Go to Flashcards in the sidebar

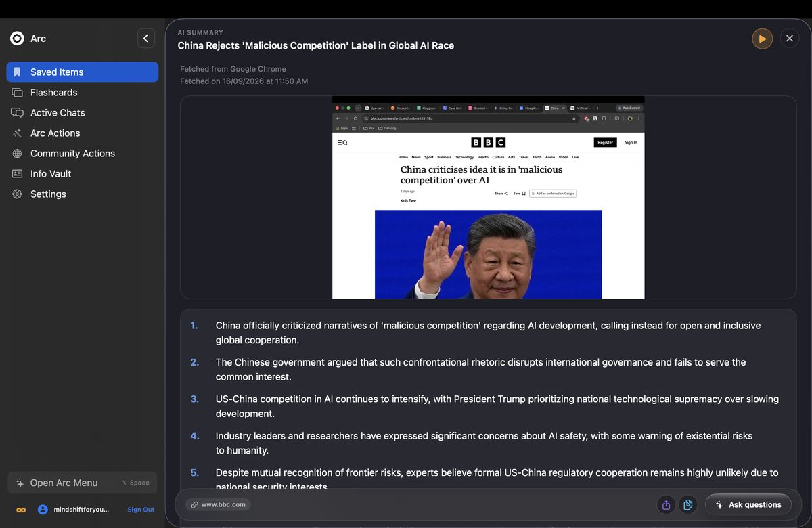(83, 93)
